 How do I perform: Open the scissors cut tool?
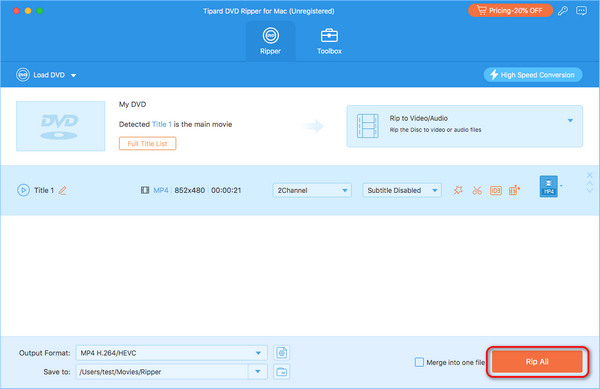point(477,190)
